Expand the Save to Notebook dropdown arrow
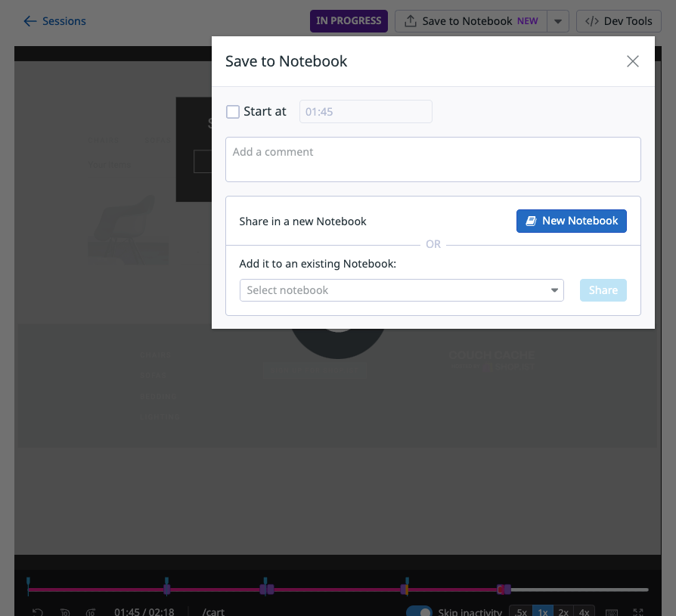The height and width of the screenshot is (616, 676). click(x=558, y=20)
